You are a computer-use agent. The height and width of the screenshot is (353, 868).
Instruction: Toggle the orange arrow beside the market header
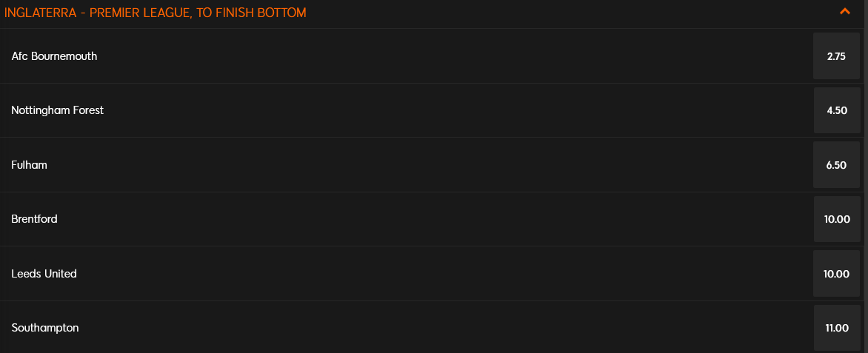point(845,11)
